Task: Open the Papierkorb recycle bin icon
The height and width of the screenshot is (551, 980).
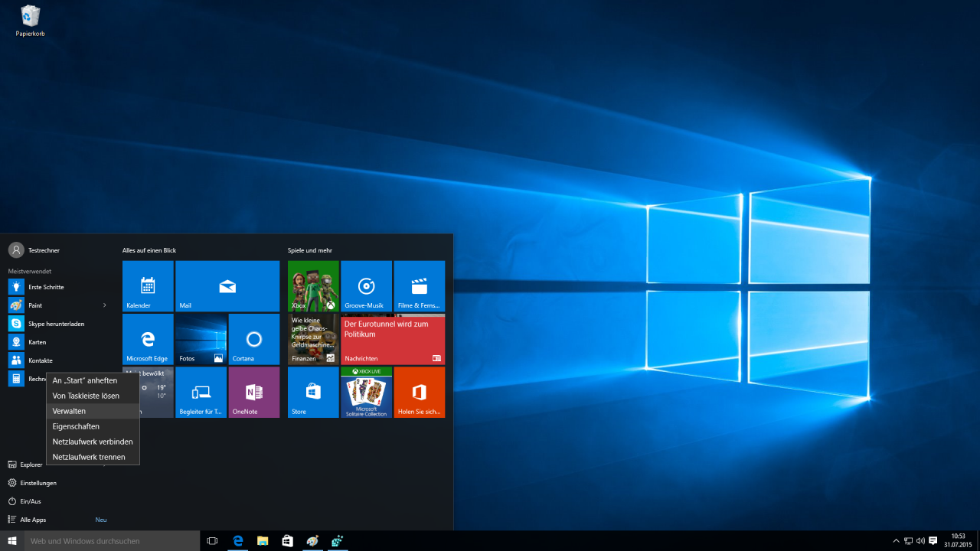Action: [31, 21]
